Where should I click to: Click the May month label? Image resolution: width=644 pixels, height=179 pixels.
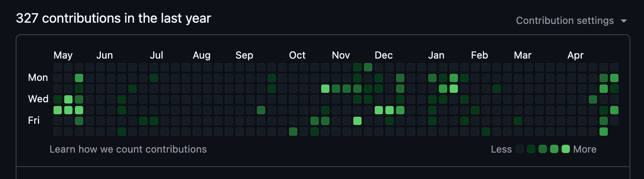pyautogui.click(x=63, y=55)
